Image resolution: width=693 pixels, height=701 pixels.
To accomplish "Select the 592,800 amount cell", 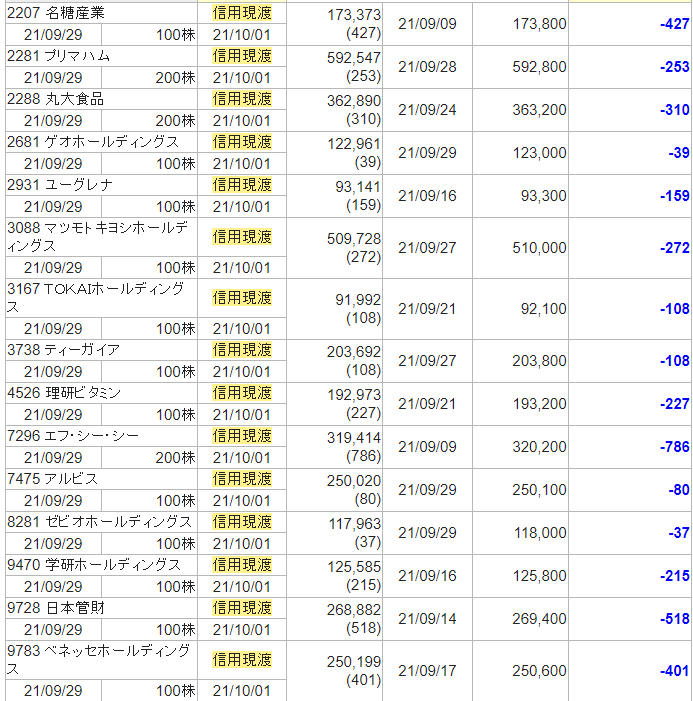I will pos(539,67).
